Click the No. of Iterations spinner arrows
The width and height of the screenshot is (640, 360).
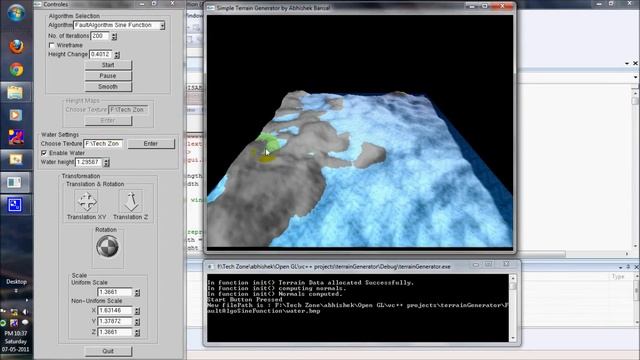pos(114,36)
